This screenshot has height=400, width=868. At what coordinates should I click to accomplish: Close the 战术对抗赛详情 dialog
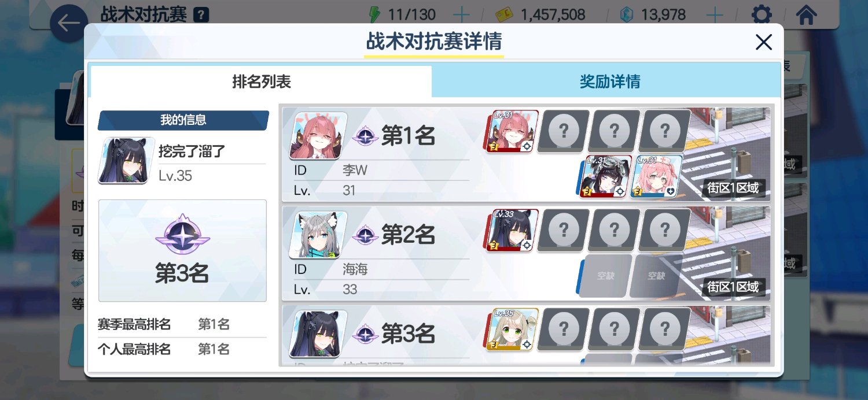[764, 42]
